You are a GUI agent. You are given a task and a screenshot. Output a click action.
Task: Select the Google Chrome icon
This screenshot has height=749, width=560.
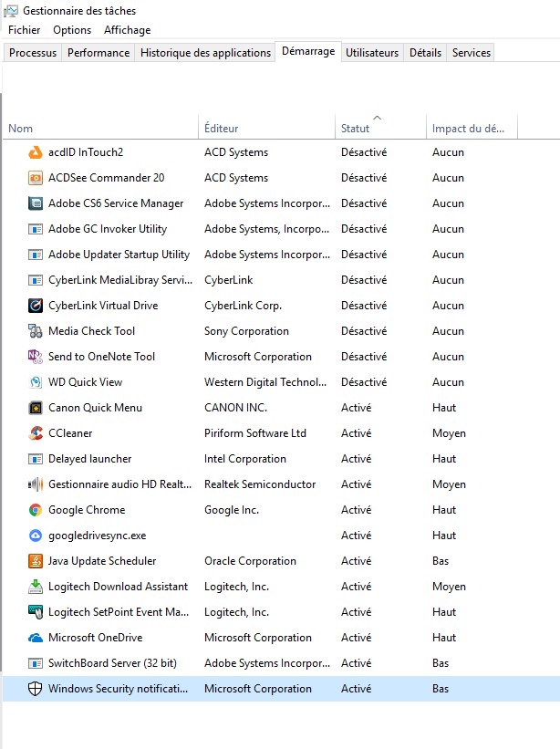pos(36,510)
